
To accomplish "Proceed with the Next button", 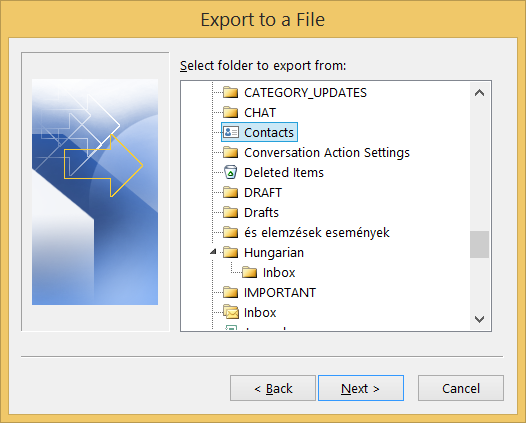I will point(361,388).
